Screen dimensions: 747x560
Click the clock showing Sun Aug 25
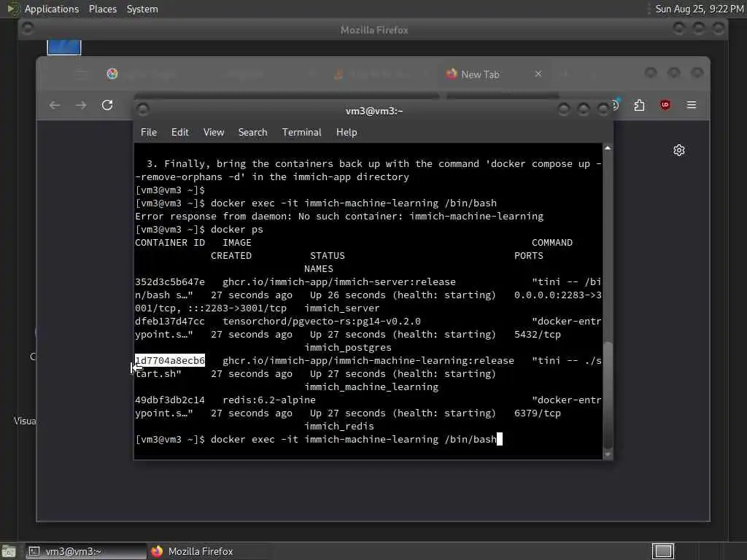(699, 9)
